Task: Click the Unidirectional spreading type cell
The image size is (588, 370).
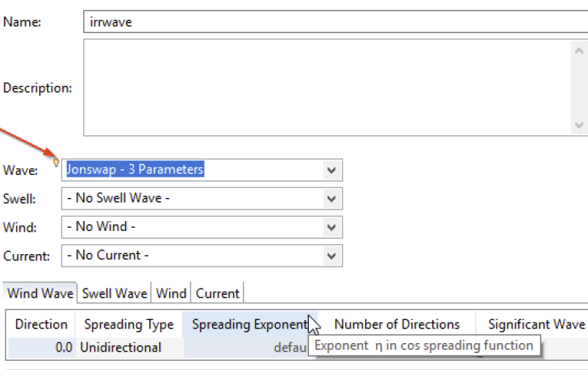Action: tap(128, 347)
